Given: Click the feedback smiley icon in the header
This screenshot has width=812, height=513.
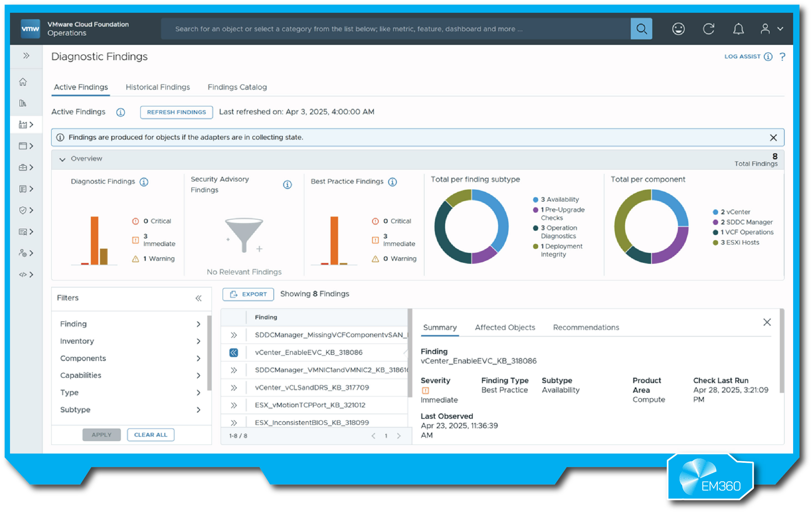Looking at the screenshot, I should pos(678,29).
